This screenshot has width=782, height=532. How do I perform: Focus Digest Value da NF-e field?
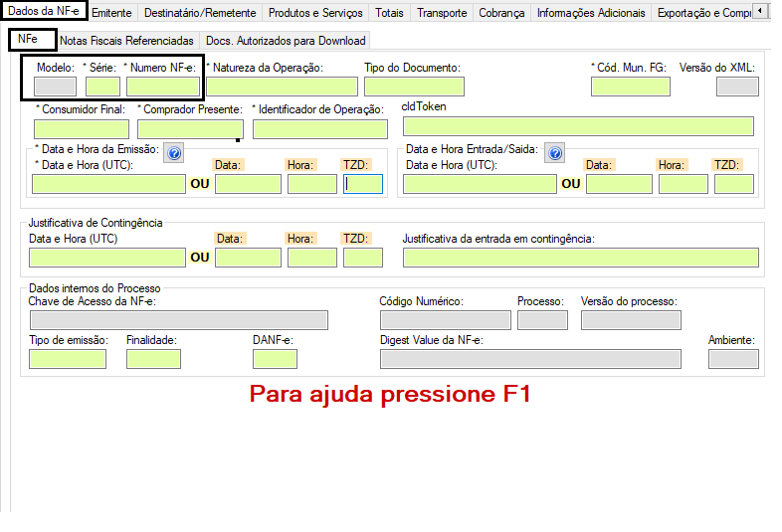(x=530, y=359)
